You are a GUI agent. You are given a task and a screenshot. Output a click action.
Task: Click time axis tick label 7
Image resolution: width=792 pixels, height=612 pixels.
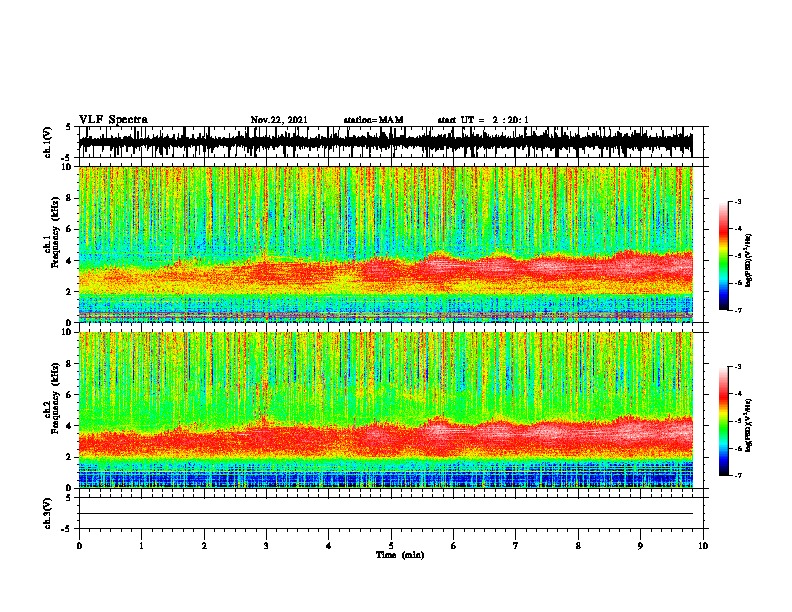point(516,546)
